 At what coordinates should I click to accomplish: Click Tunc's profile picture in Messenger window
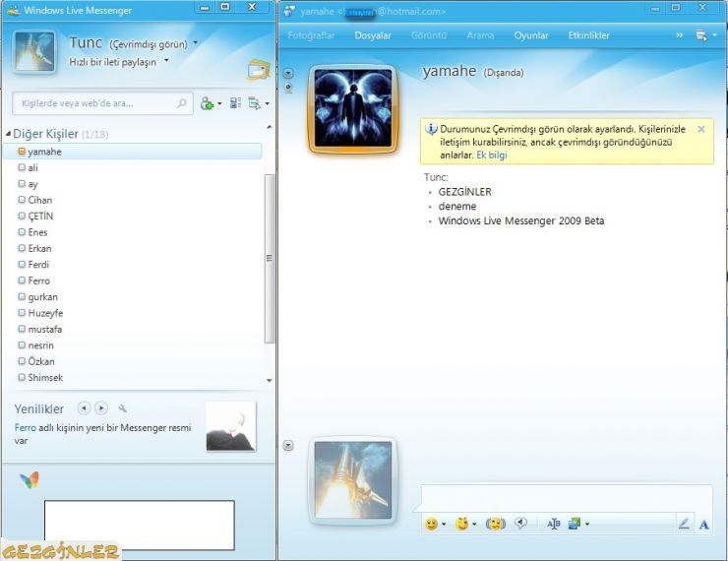point(34,51)
